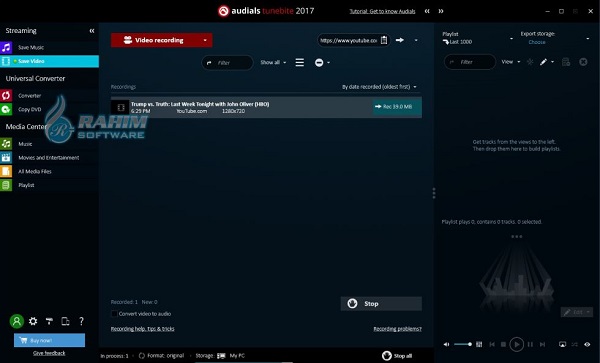The width and height of the screenshot is (600, 363).
Task: Open help with the question mark
Action: 81,321
